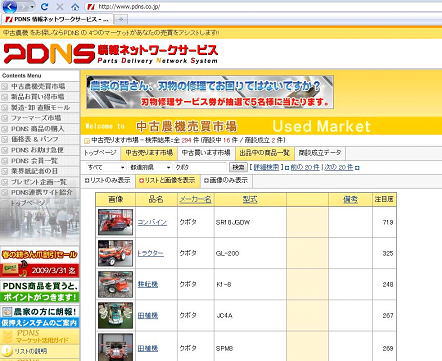Click the 検索 search button
This screenshot has width=442, height=361.
(238, 167)
